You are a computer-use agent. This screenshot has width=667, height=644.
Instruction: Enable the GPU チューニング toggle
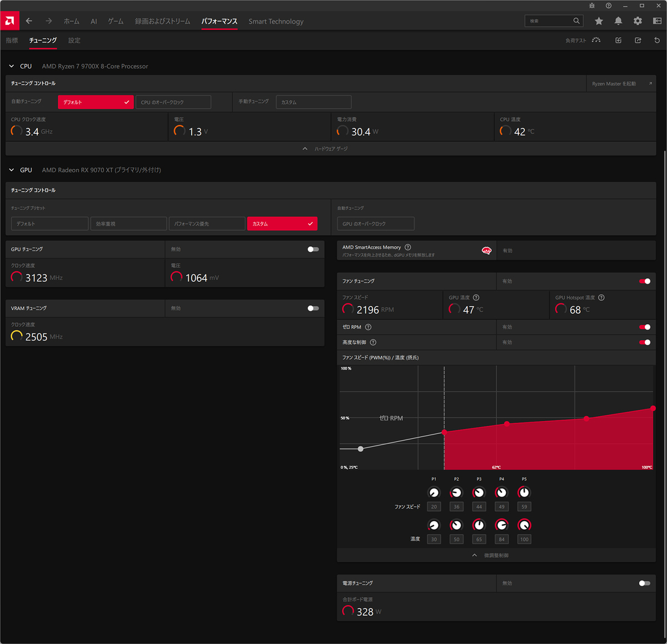click(x=313, y=249)
